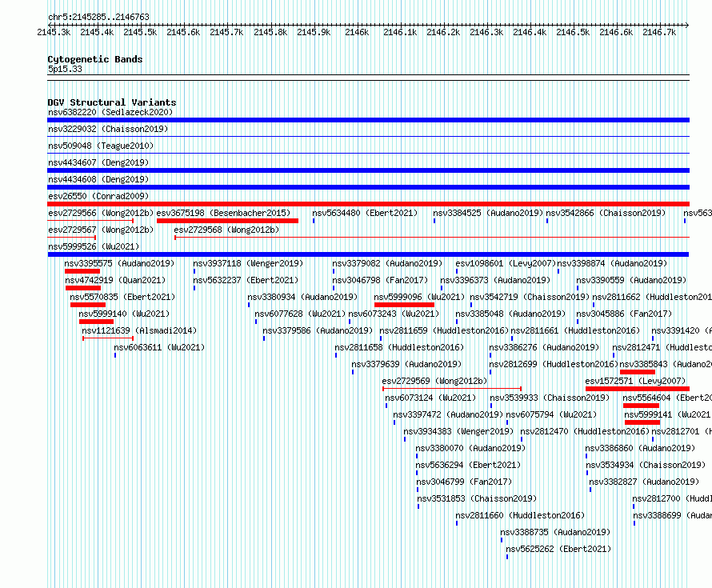Select nsv3379639 (Audano2019) label

[x=406, y=364]
